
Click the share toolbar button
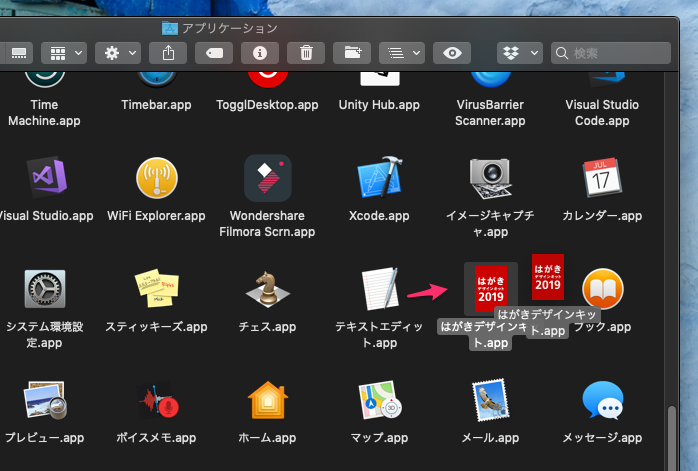pos(168,53)
